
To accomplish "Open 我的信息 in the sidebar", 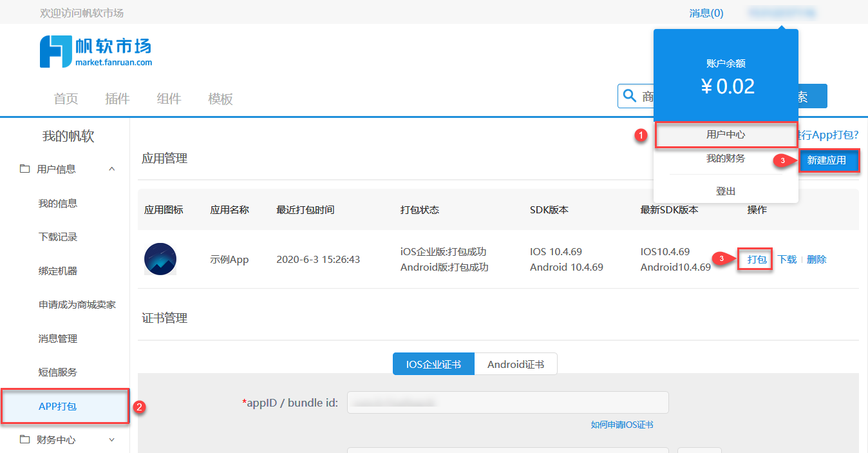I will [58, 203].
